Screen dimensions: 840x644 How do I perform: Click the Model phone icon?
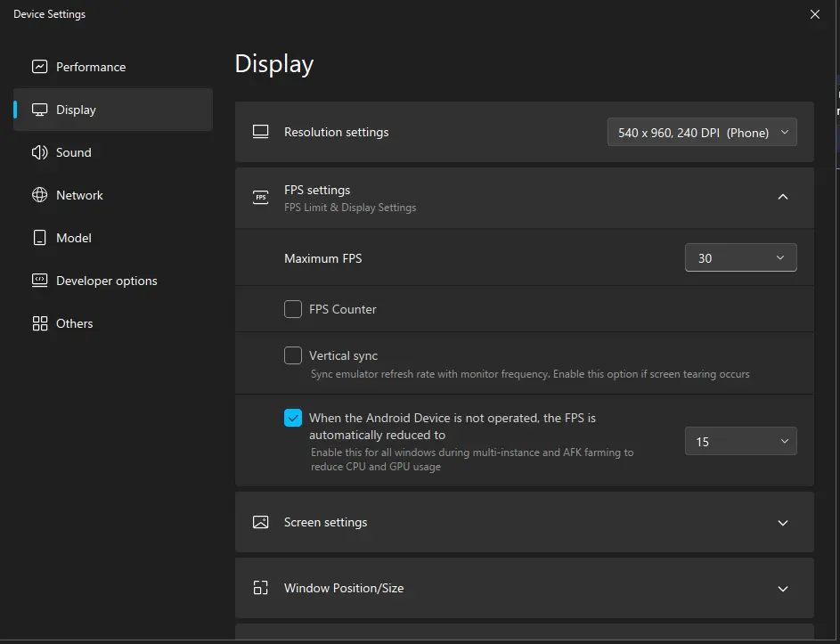pyautogui.click(x=40, y=238)
